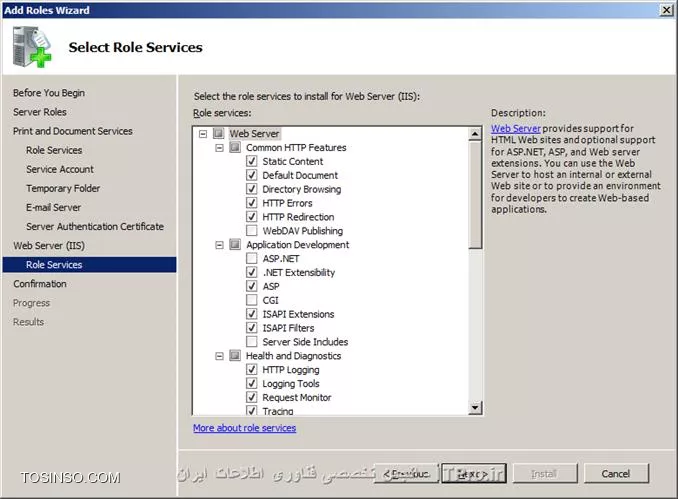
Task: Enable Server Side Includes checkbox
Action: (252, 342)
